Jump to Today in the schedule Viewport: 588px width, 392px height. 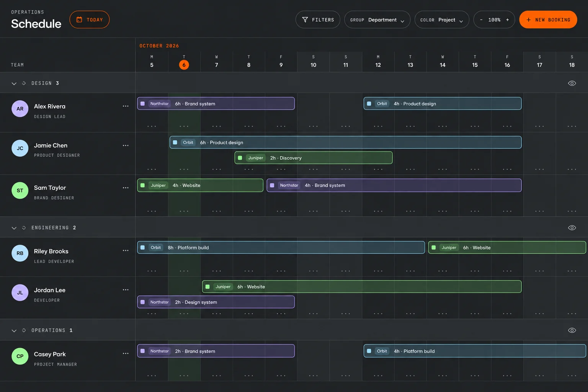(90, 20)
